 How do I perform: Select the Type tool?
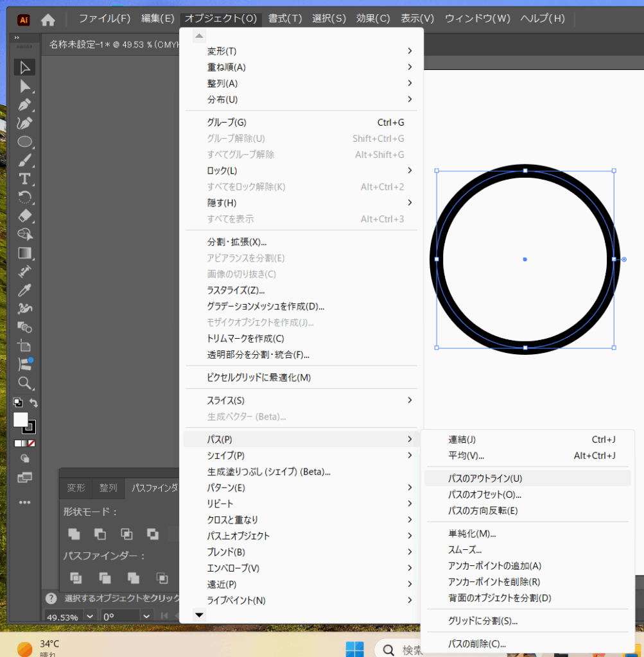25,178
